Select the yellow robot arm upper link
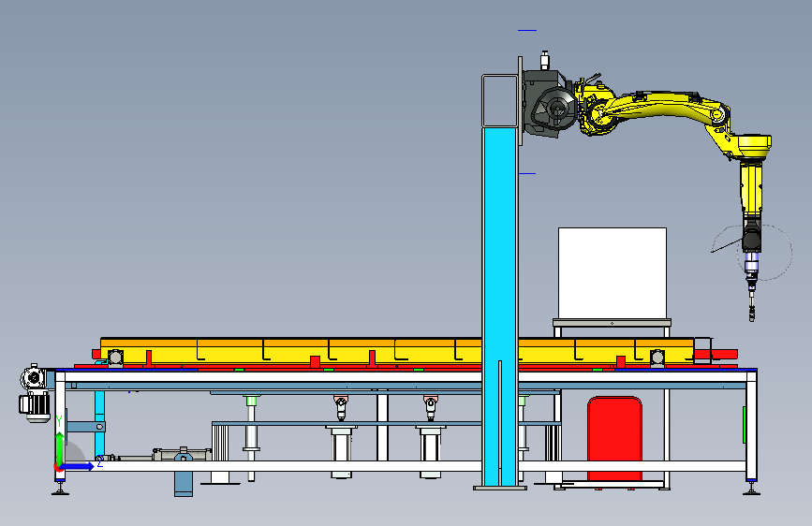This screenshot has width=812, height=526. (668, 104)
